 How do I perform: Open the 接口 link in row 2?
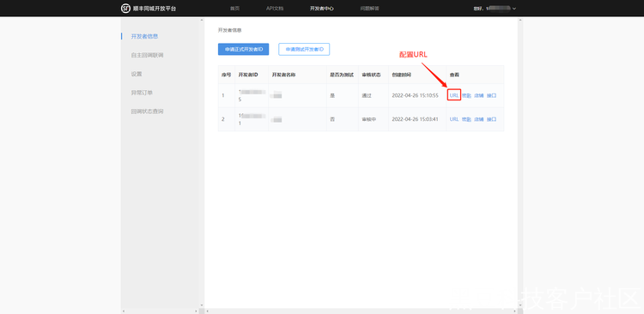click(x=492, y=119)
